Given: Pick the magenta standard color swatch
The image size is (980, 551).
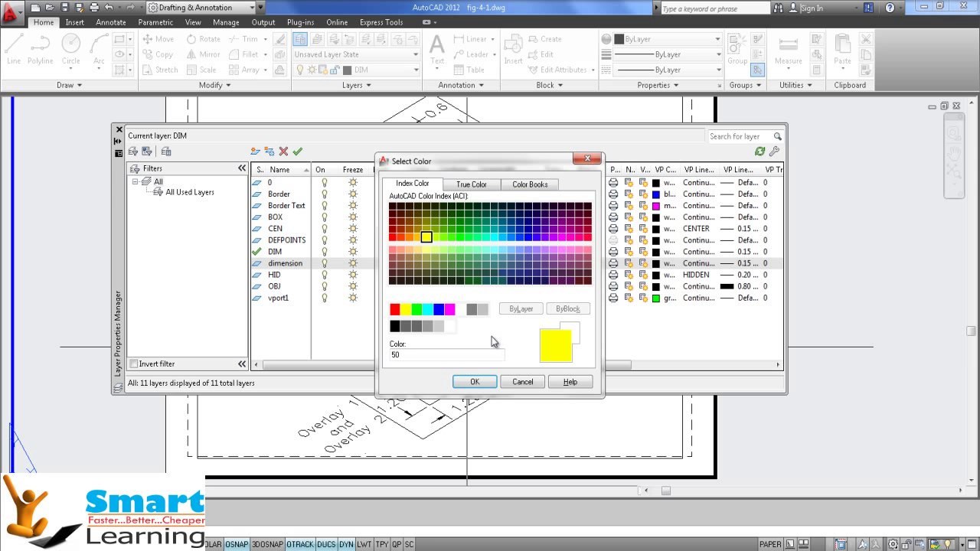Looking at the screenshot, I should click(449, 309).
